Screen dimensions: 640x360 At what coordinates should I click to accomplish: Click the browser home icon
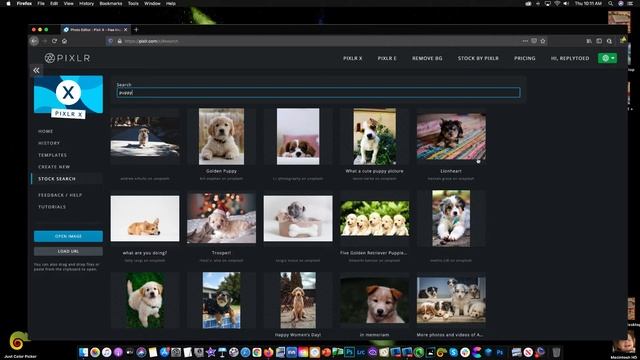(x=64, y=41)
